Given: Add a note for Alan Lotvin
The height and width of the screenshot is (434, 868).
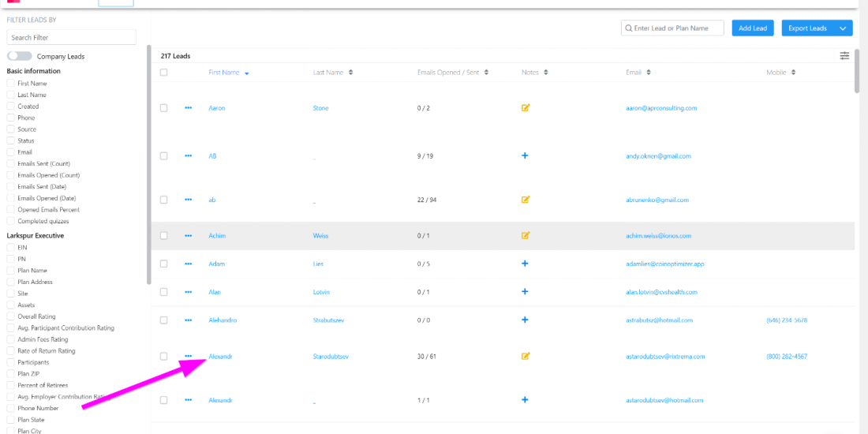Looking at the screenshot, I should coord(526,292).
